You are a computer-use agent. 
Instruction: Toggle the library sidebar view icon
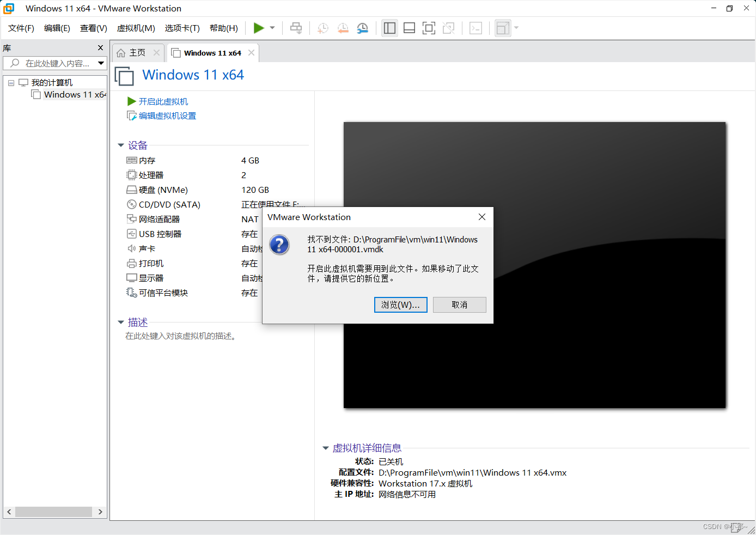(389, 28)
